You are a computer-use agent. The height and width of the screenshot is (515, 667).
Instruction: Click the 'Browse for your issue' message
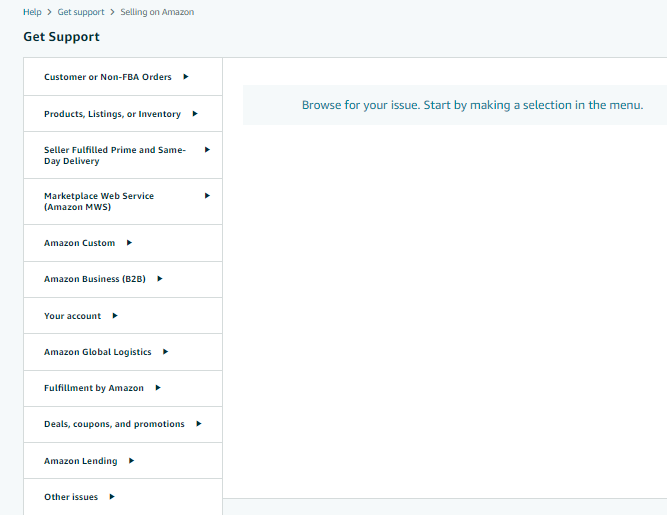(x=472, y=105)
